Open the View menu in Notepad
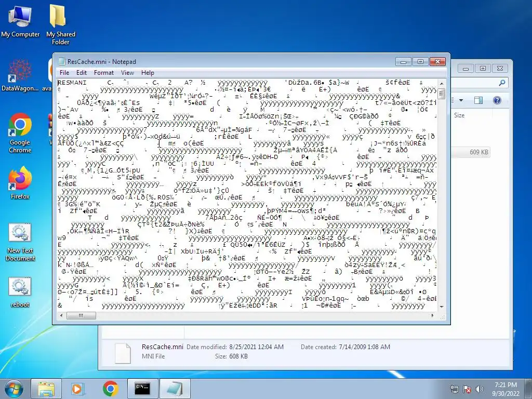Image resolution: width=532 pixels, height=399 pixels. tap(128, 73)
